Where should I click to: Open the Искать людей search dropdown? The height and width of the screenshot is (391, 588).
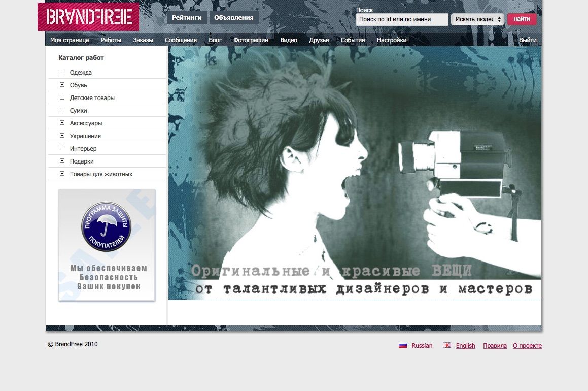(477, 19)
